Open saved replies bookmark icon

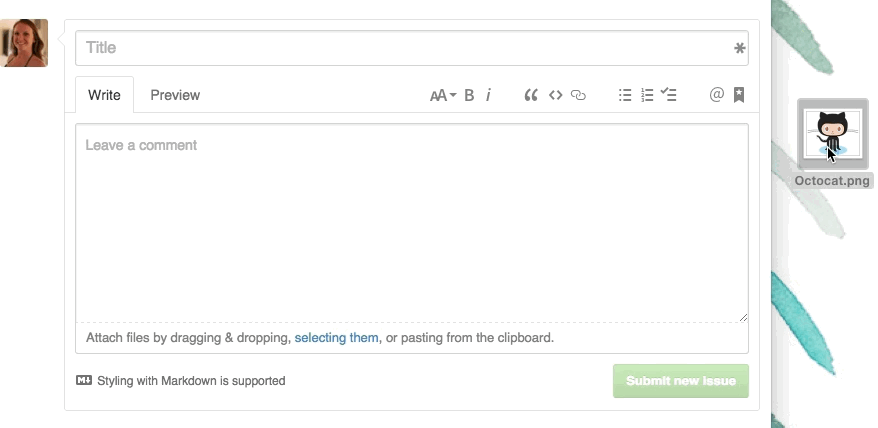[739, 96]
